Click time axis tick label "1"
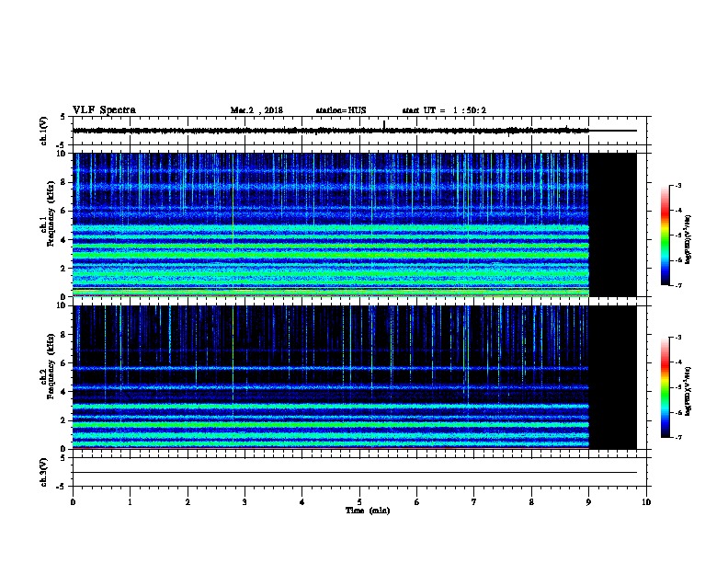This screenshot has height=563, width=728. coord(130,502)
